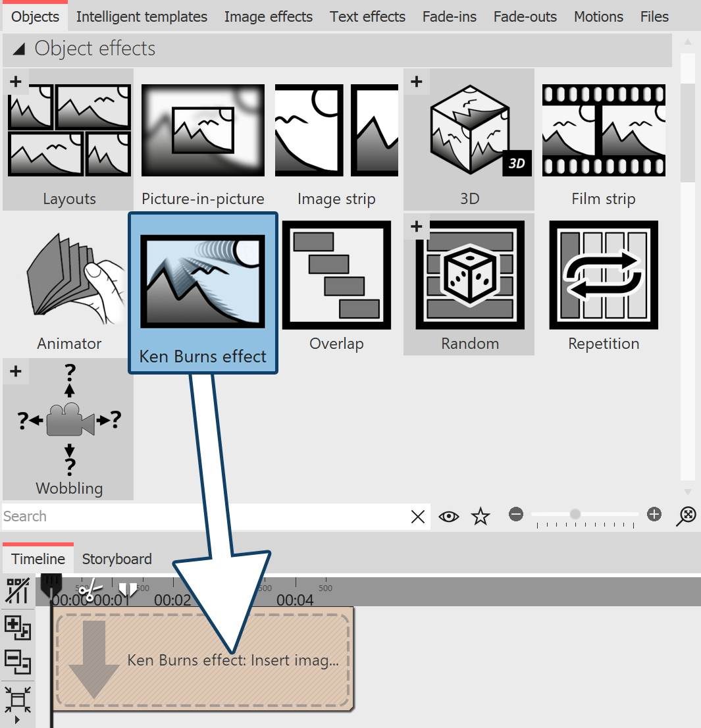Choose the Film strip effect

click(603, 130)
